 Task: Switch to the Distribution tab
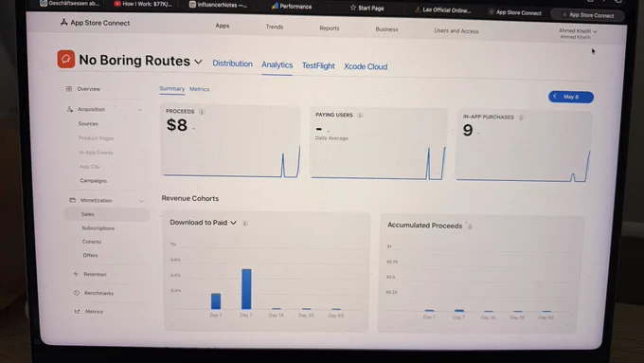[x=232, y=64]
